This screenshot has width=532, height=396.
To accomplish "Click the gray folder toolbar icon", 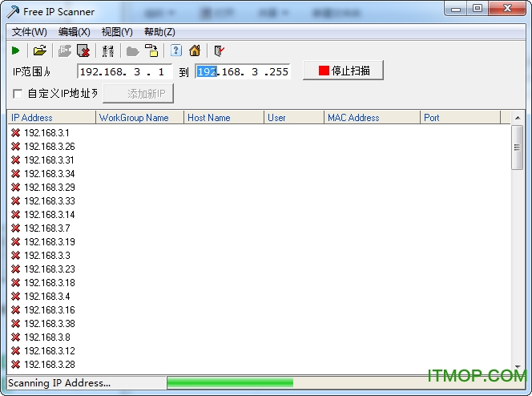I will tap(132, 51).
